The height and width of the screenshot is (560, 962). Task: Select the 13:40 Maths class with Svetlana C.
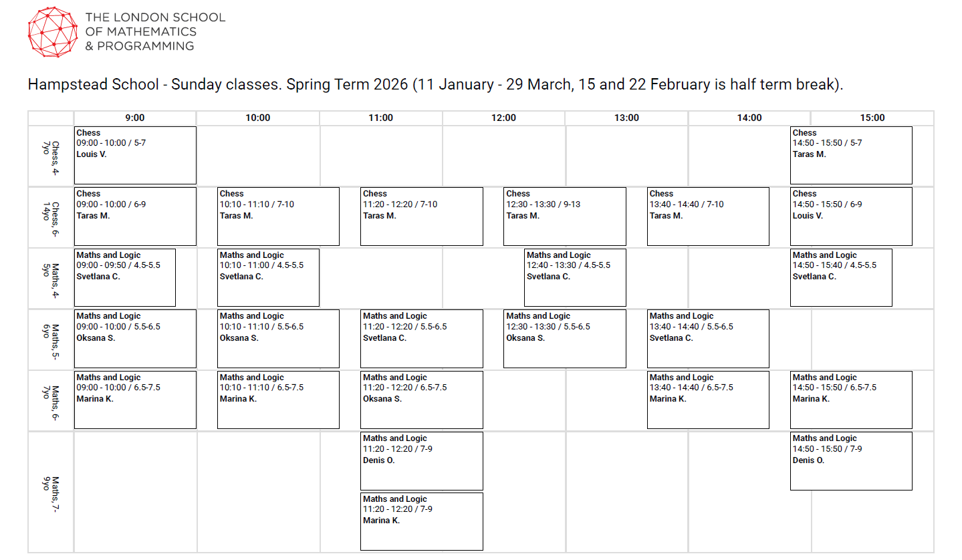(x=708, y=338)
